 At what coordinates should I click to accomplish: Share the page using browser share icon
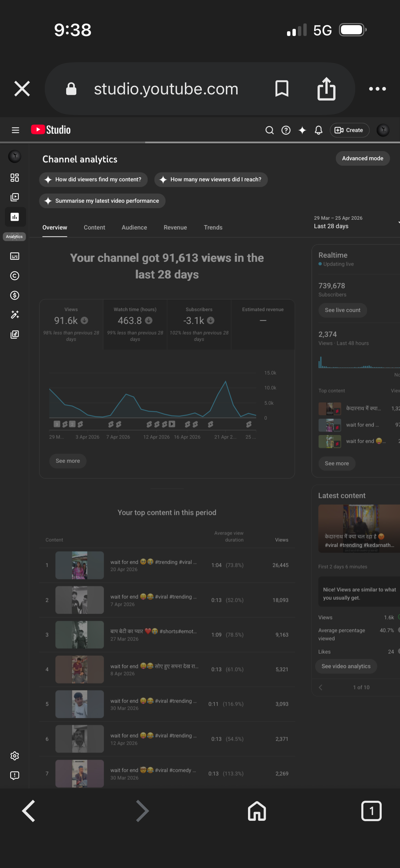[x=326, y=89]
